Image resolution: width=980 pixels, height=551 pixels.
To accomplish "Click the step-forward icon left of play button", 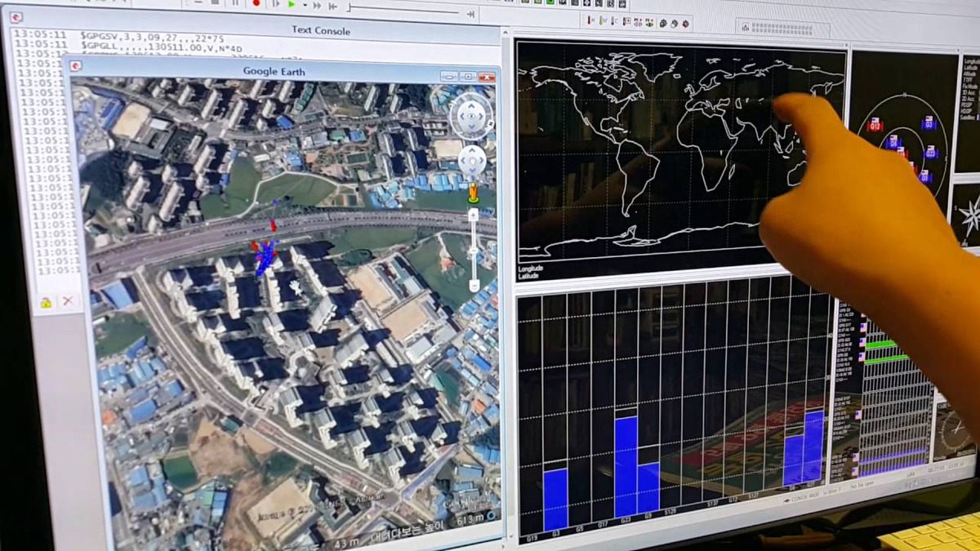I will (276, 4).
